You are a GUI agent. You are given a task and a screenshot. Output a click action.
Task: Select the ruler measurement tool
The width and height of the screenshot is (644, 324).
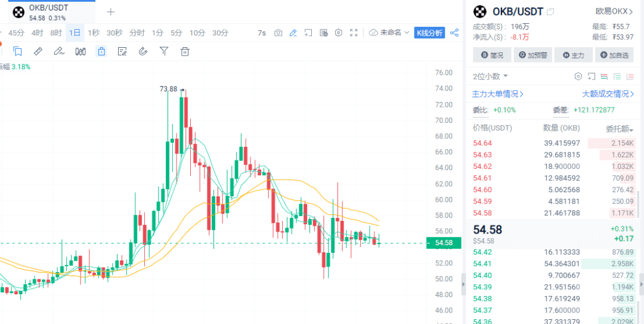tap(38, 51)
